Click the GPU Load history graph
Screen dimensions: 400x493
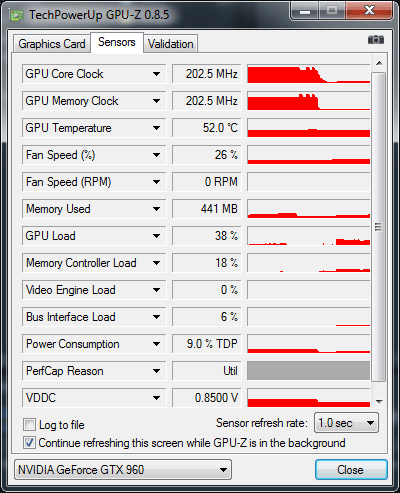point(309,236)
